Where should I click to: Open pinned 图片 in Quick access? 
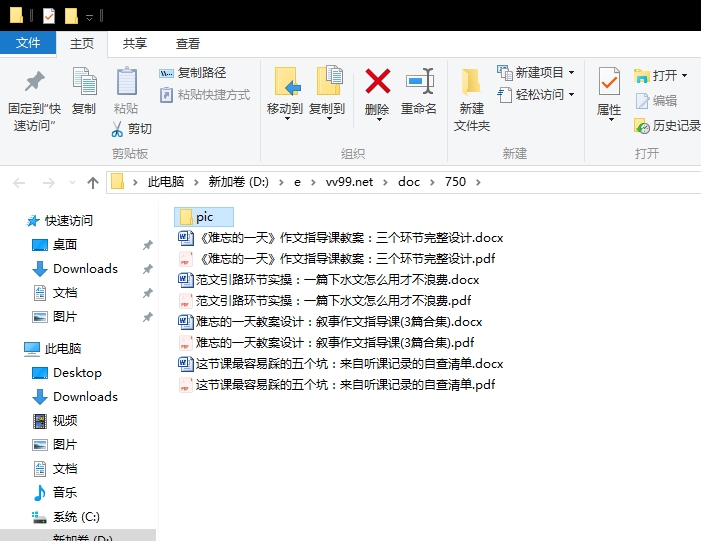(55, 317)
